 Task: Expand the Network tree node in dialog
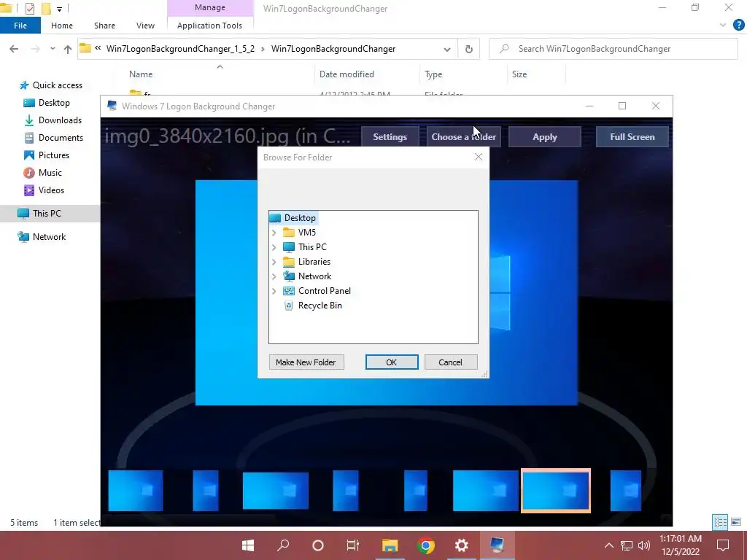click(x=274, y=276)
